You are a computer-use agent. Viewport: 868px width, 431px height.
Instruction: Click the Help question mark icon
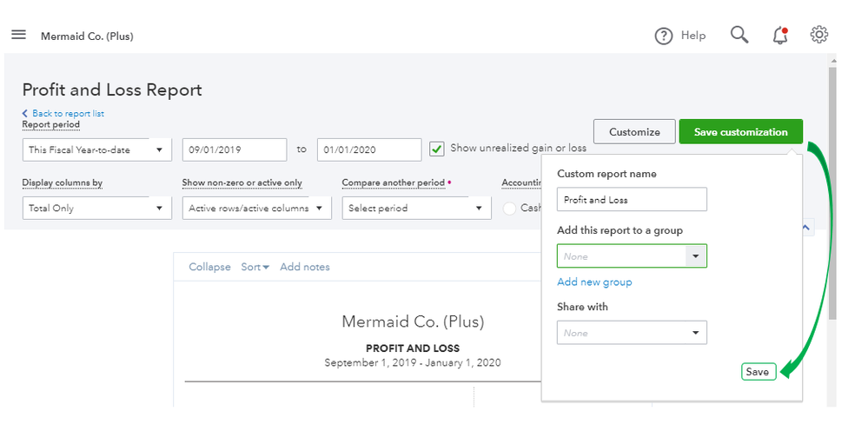(x=664, y=36)
